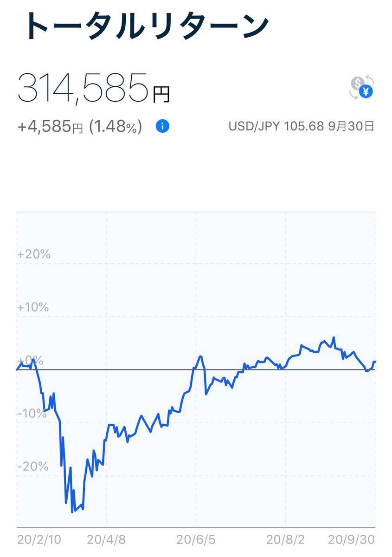
Task: Select the 20/4/8 date marker
Action: click(x=106, y=539)
